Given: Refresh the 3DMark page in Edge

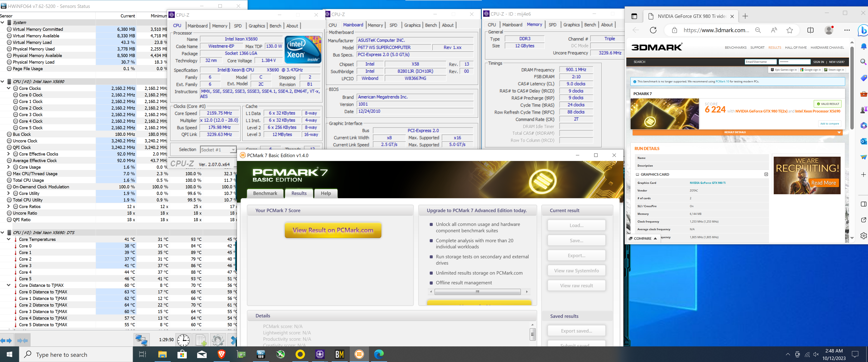Looking at the screenshot, I should (653, 30).
